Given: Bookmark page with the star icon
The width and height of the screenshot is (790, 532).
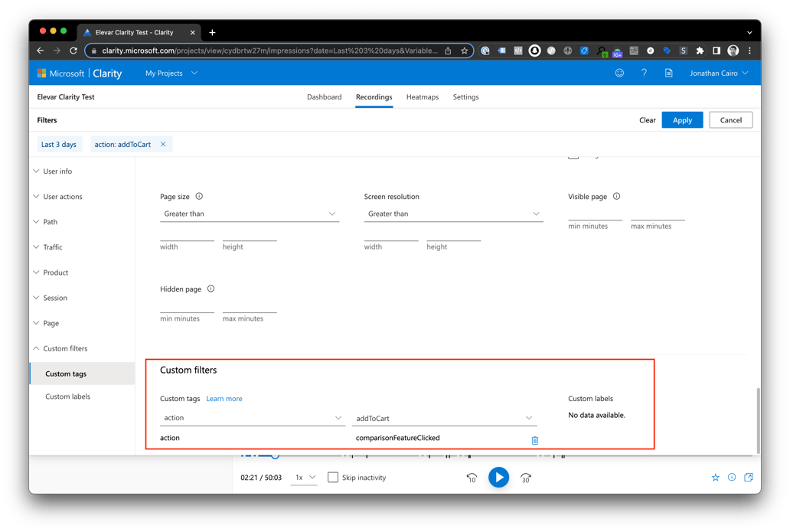Looking at the screenshot, I should (x=464, y=51).
